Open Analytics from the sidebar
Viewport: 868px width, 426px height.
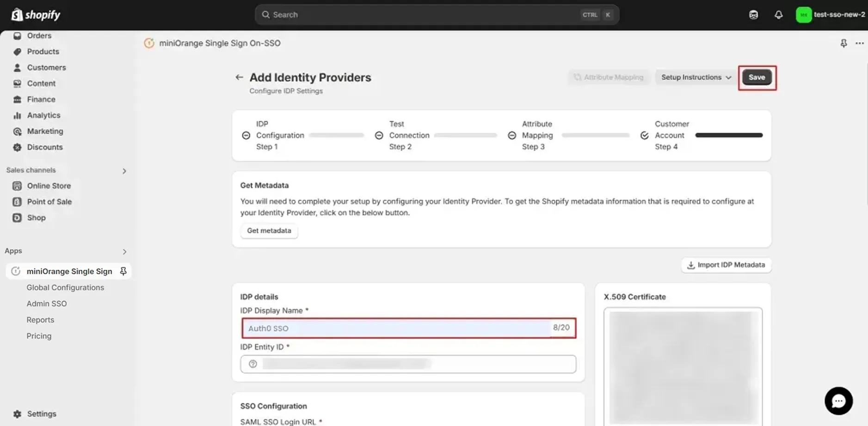pyautogui.click(x=43, y=115)
